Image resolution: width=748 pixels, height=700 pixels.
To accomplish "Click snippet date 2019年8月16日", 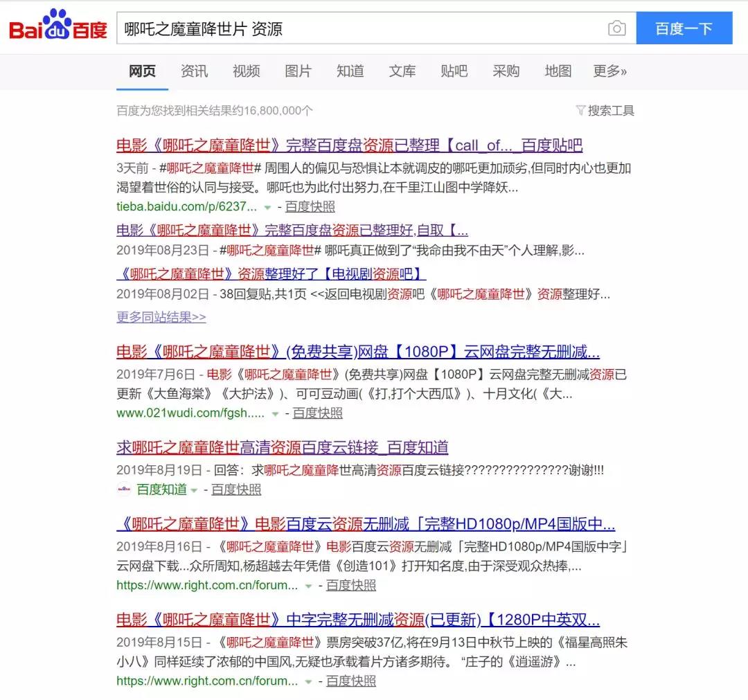I will click(159, 546).
